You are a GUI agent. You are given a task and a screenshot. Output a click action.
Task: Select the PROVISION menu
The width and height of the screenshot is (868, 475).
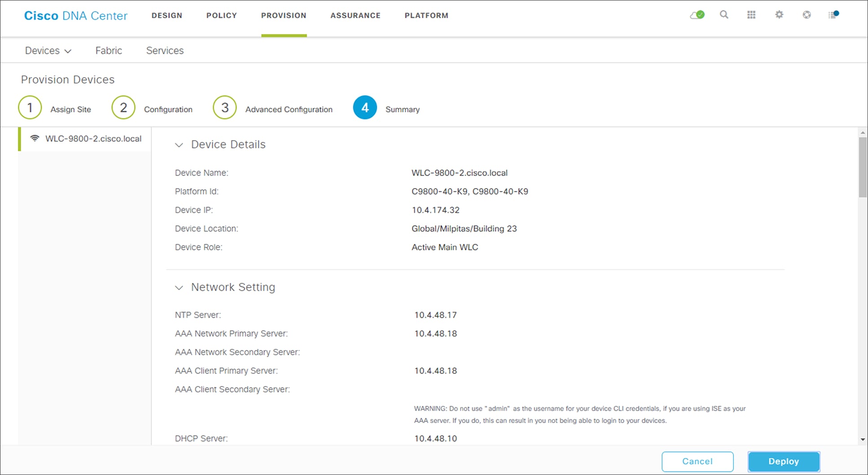(284, 15)
